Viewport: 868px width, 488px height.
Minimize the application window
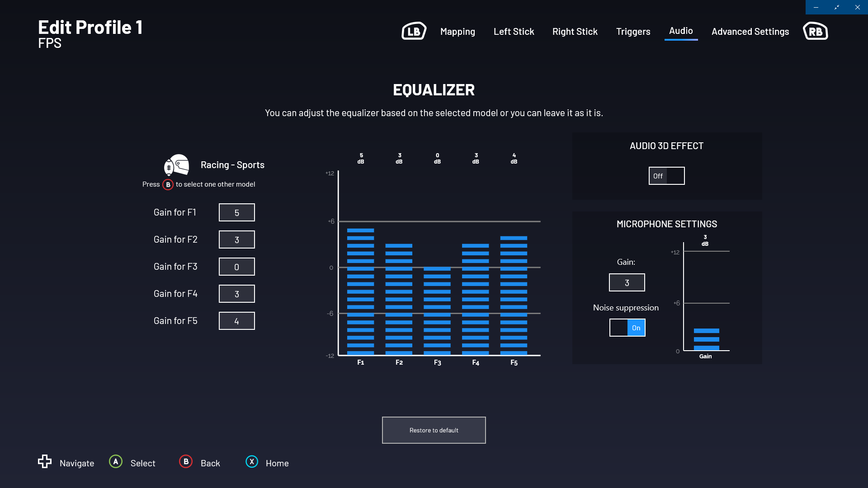pos(816,7)
